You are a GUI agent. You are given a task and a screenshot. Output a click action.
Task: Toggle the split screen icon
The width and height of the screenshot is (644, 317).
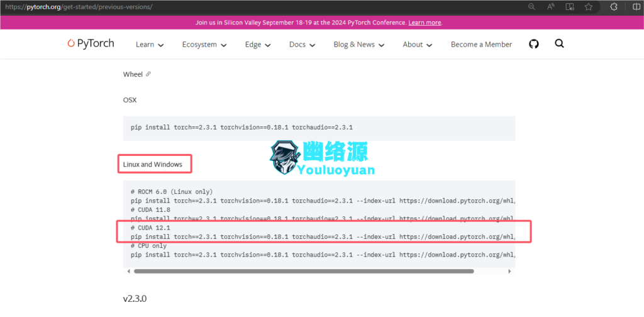tap(636, 7)
